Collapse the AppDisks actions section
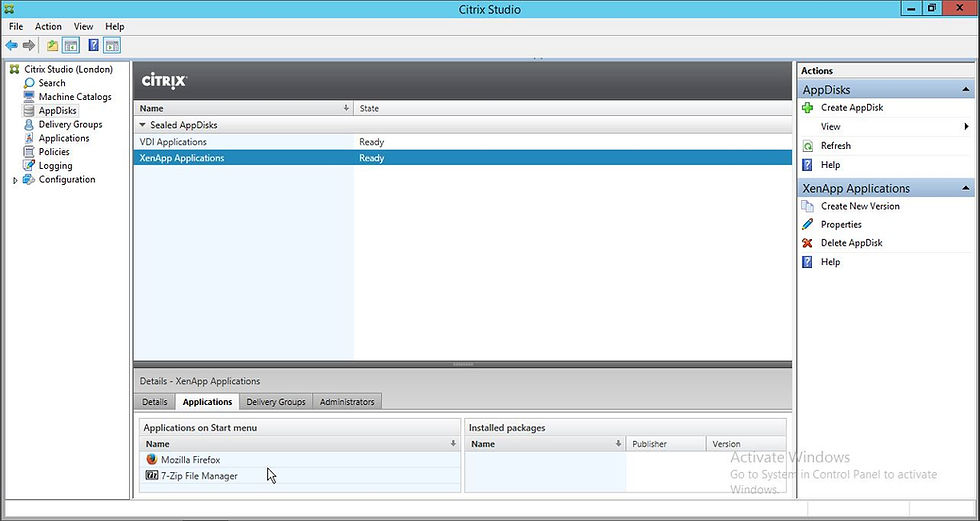This screenshot has height=521, width=980. 966,90
